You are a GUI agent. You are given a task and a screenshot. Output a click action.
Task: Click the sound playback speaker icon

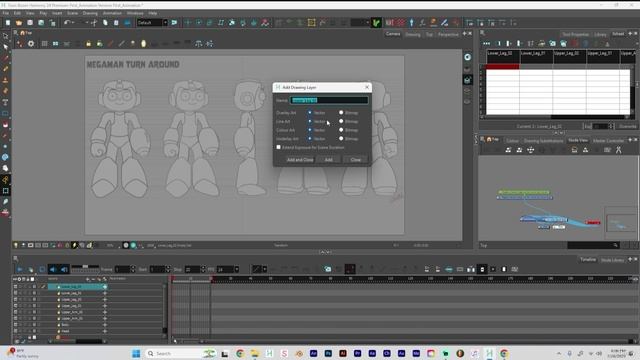(x=53, y=269)
